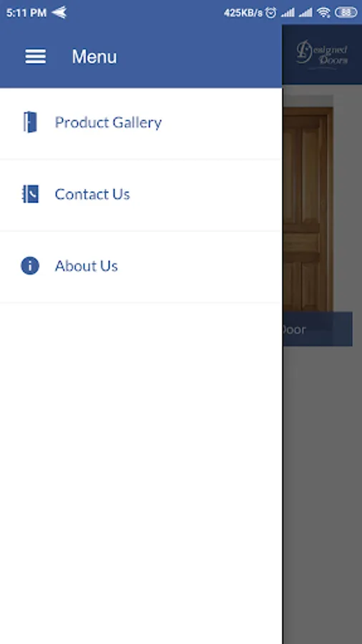Tap the 425KB/s network speed indicator
The height and width of the screenshot is (644, 362).
tap(243, 13)
